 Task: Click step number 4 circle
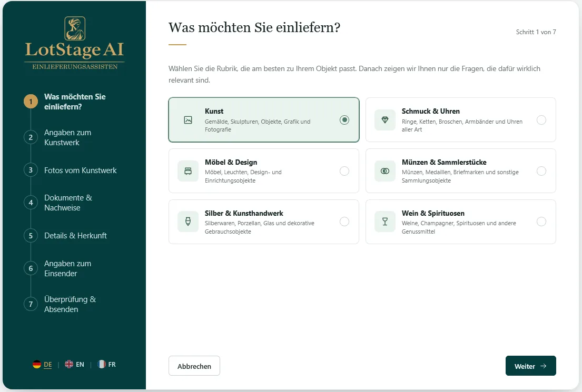(x=31, y=203)
